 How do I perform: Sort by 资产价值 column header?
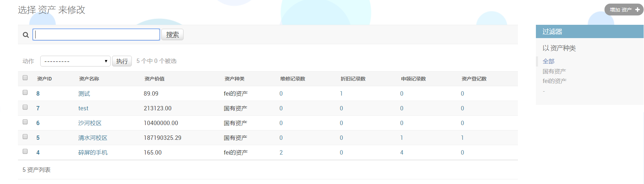pyautogui.click(x=154, y=79)
